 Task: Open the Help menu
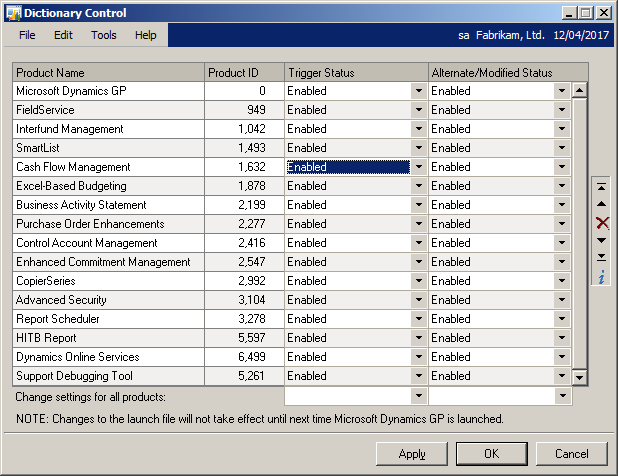(145, 35)
